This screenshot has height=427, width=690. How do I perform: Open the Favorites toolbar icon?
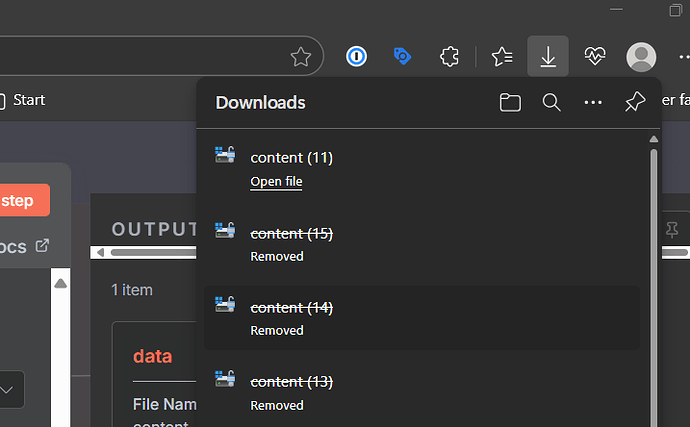click(503, 57)
